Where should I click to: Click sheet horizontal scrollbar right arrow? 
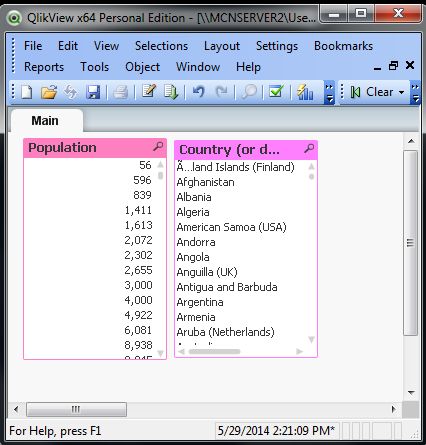394,409
